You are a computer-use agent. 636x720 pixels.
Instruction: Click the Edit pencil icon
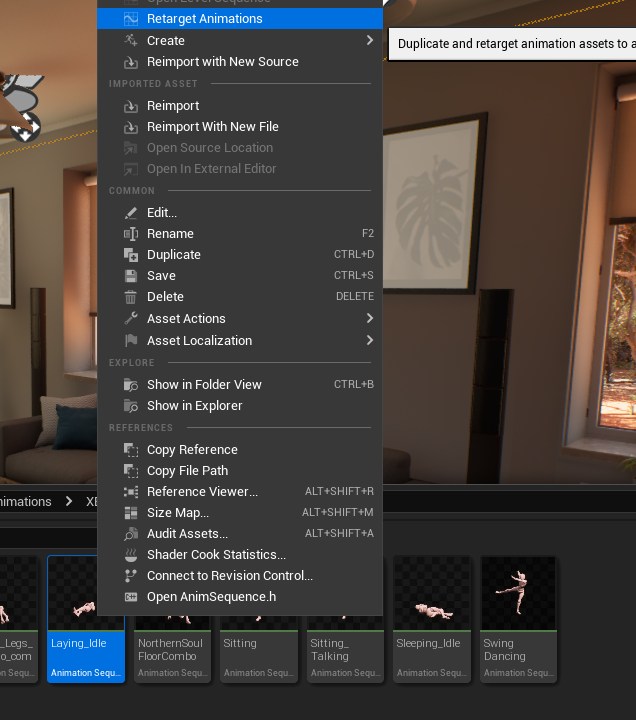coord(131,213)
